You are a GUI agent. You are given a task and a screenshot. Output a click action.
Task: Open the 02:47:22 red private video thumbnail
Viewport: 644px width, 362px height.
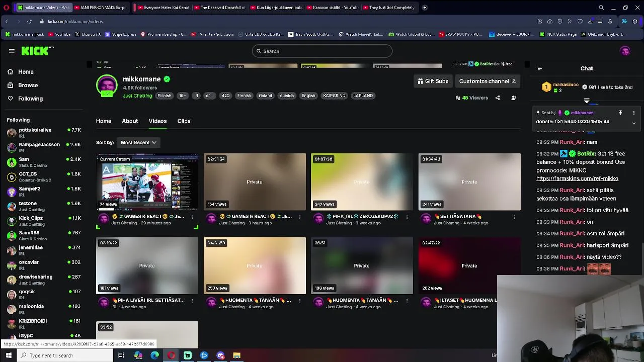pyautogui.click(x=469, y=265)
